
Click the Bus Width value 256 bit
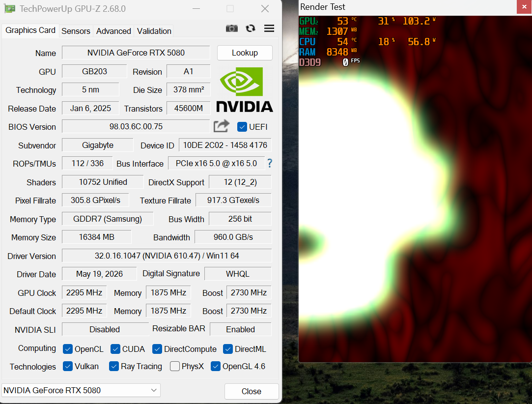click(240, 219)
